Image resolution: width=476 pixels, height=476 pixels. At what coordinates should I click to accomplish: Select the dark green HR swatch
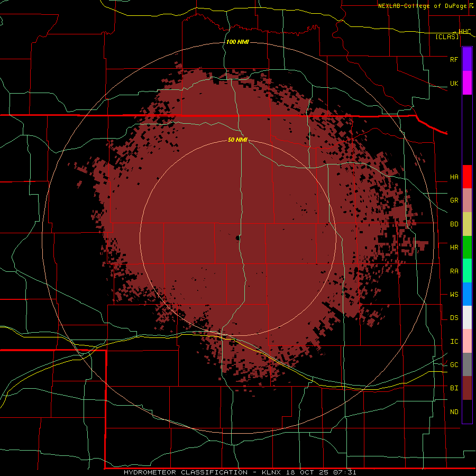point(467,248)
